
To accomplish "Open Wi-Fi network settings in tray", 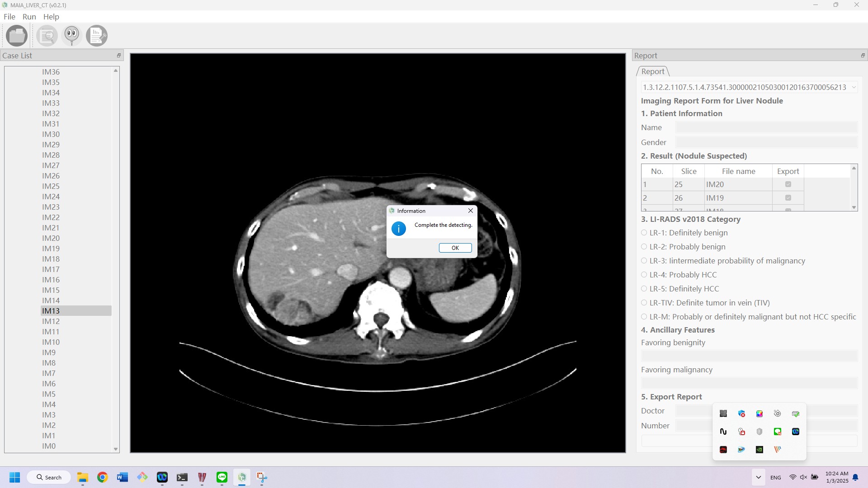I will pyautogui.click(x=793, y=477).
